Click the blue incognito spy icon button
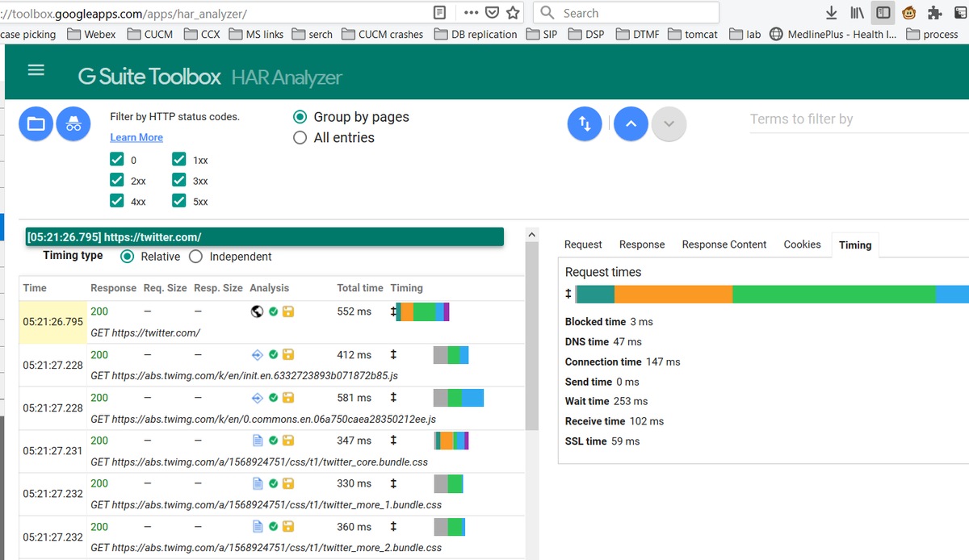969x560 pixels. (x=73, y=123)
